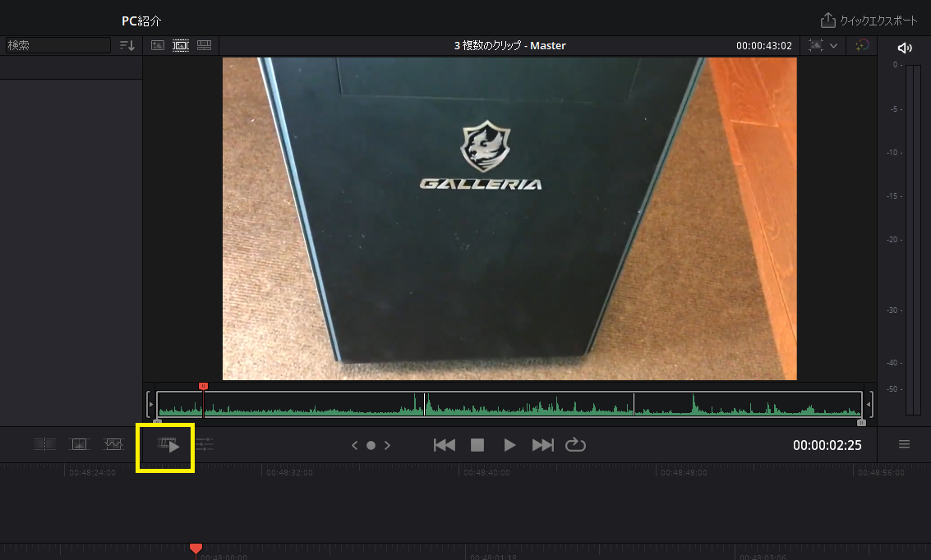
Task: Click the square clip-frame icon below the viewer
Action: coord(79,443)
